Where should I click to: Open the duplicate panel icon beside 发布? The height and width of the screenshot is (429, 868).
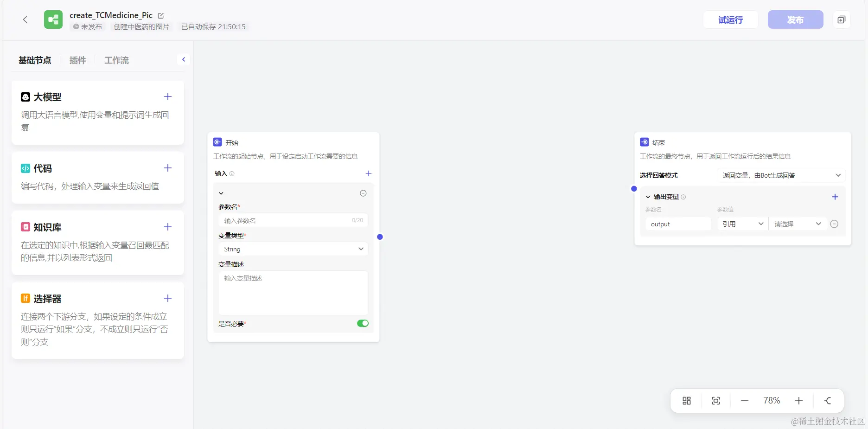[x=842, y=19]
